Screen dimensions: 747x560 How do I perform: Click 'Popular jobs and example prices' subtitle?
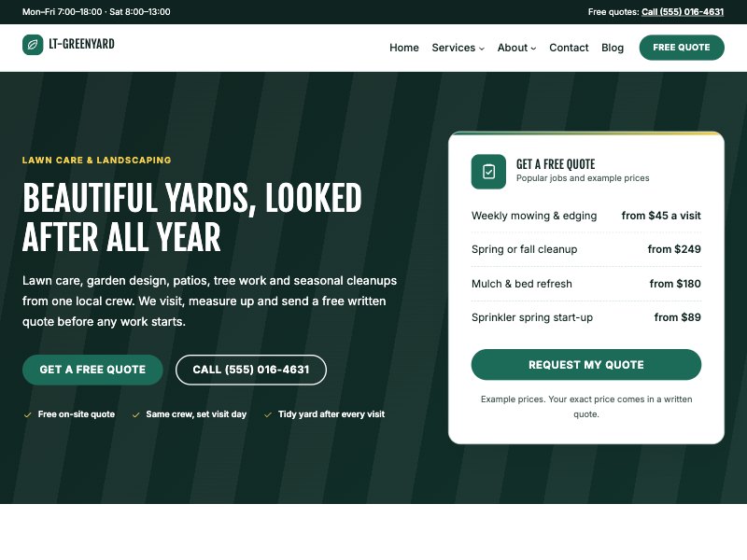583,178
